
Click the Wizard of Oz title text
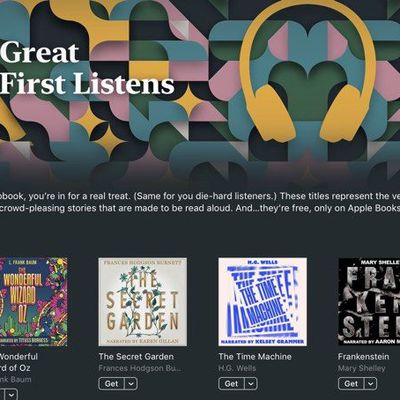coord(16,362)
